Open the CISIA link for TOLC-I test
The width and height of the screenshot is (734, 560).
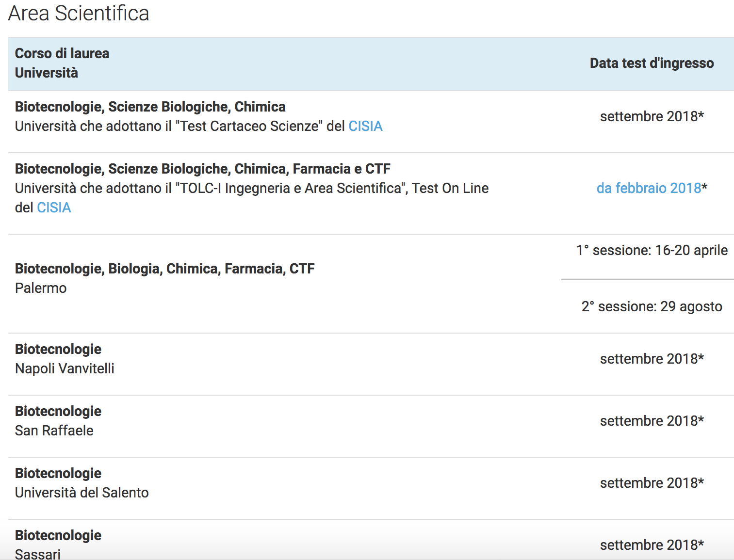(x=54, y=208)
